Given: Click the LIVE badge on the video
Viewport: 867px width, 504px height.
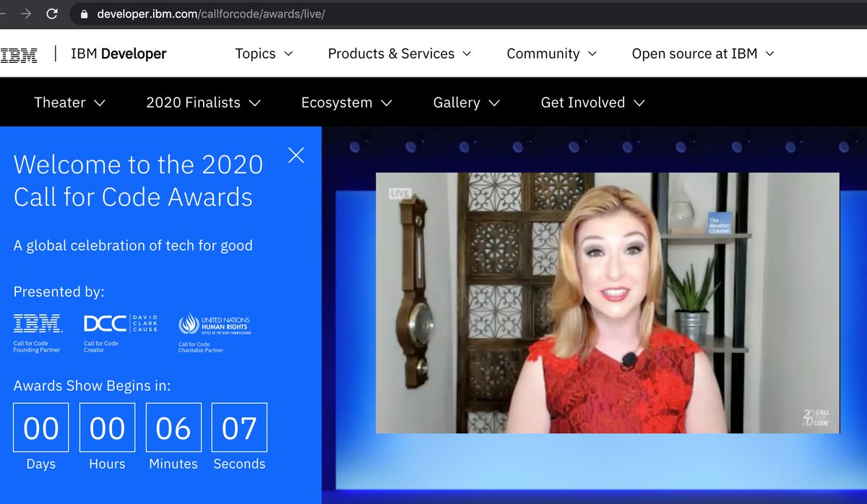Looking at the screenshot, I should pos(400,194).
